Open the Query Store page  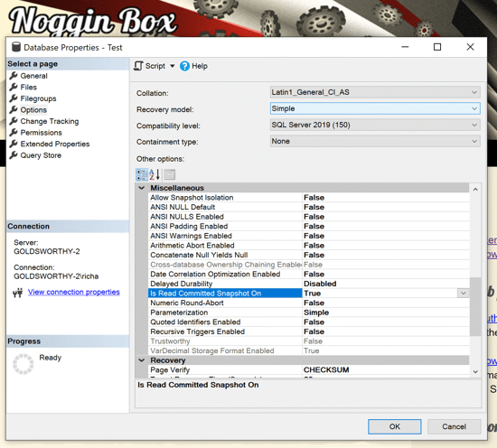[41, 155]
